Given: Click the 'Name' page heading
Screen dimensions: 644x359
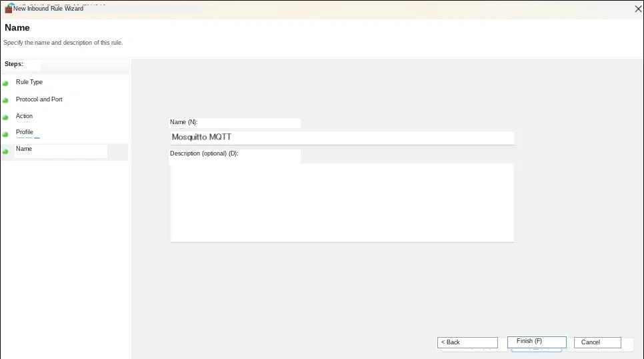Looking at the screenshot, I should click(x=17, y=28).
